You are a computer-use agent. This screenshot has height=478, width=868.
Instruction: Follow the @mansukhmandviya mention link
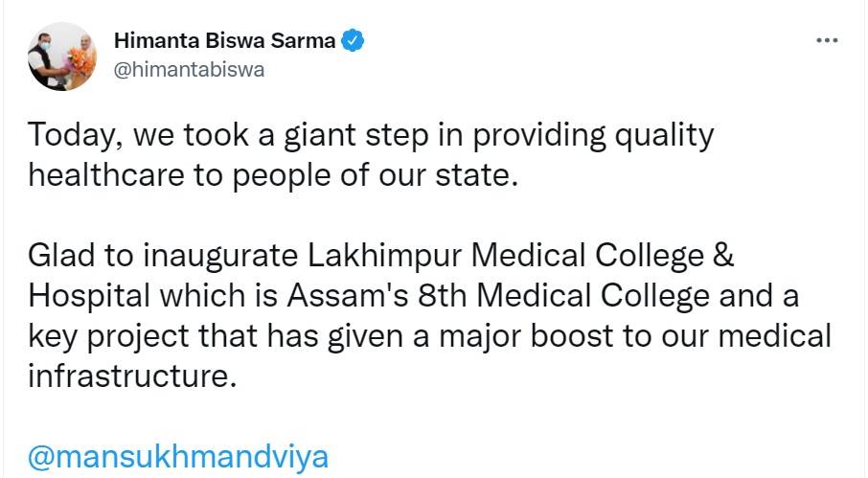178,457
